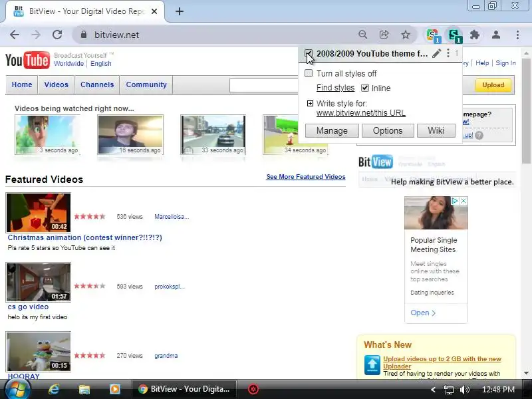Click See More Featured Videos link
The height and width of the screenshot is (399, 532).
click(306, 177)
